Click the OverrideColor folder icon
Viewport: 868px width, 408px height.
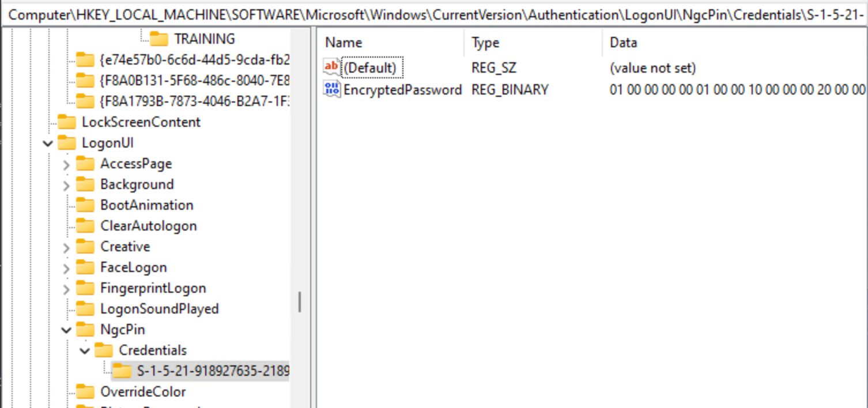point(85,391)
